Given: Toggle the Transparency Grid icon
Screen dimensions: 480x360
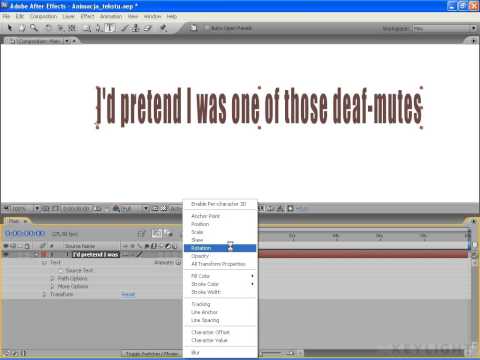Looking at the screenshot, I should [164, 209].
